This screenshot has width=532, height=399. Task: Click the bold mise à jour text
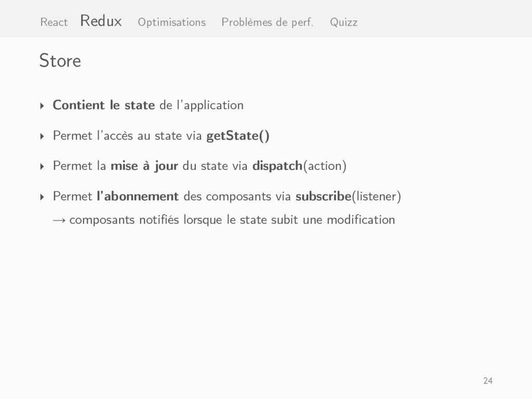pyautogui.click(x=144, y=166)
